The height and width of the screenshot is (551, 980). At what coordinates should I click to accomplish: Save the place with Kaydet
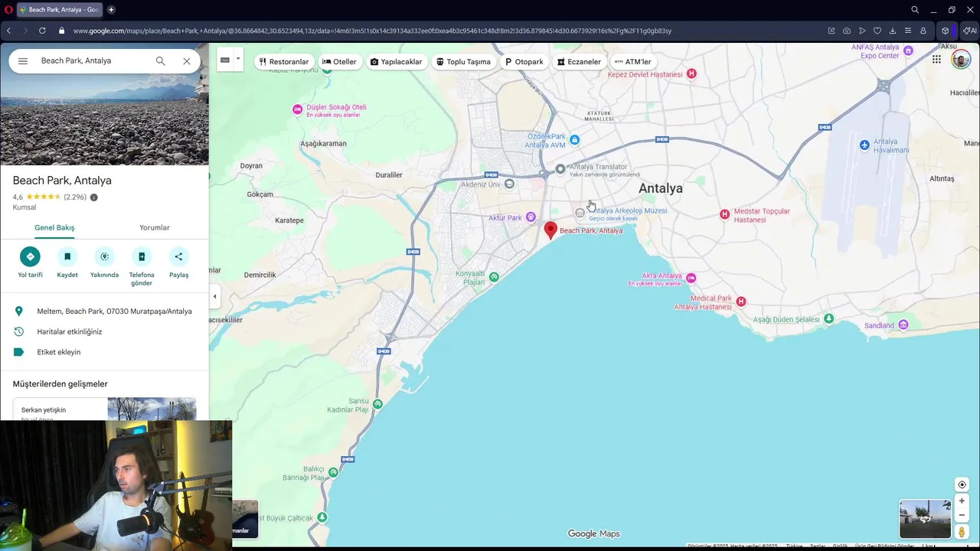click(67, 262)
